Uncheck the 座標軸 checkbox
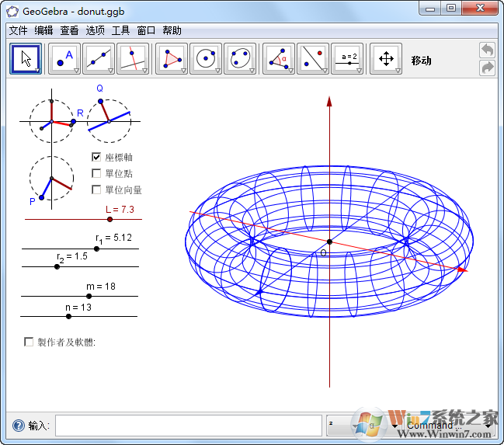The image size is (504, 445). pyautogui.click(x=97, y=157)
